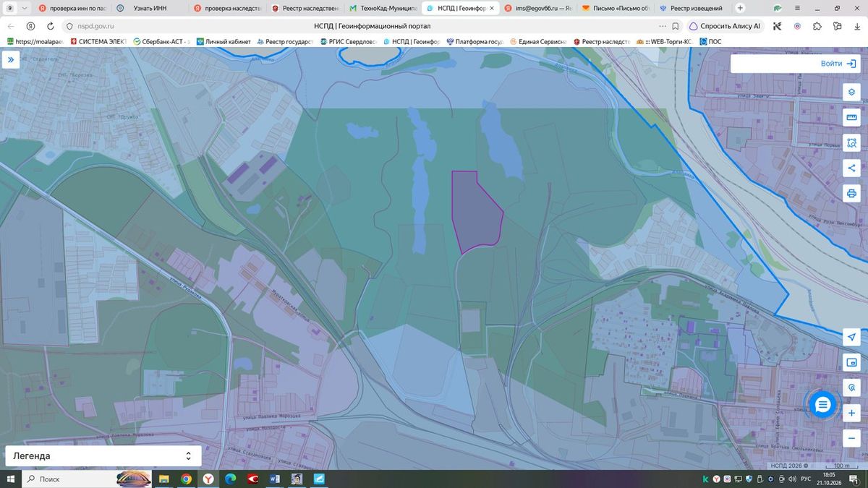This screenshot has width=868, height=488.
Task: Click the Войти login button
Action: pos(796,64)
